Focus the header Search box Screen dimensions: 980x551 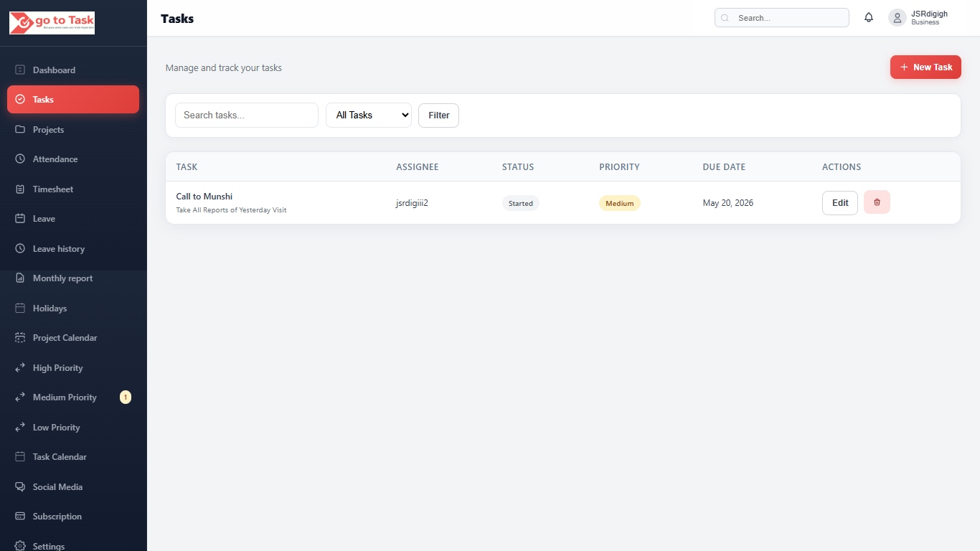coord(782,18)
